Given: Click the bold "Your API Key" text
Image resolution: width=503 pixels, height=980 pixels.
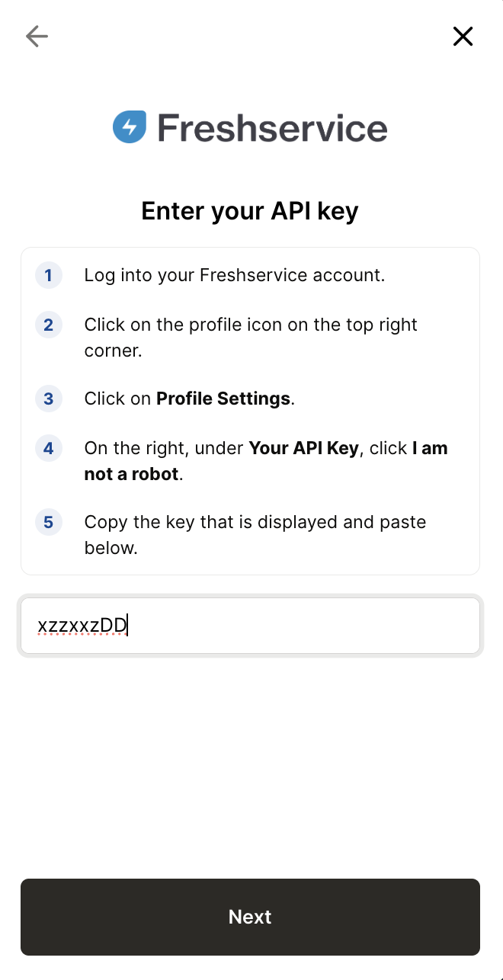Looking at the screenshot, I should [x=303, y=448].
